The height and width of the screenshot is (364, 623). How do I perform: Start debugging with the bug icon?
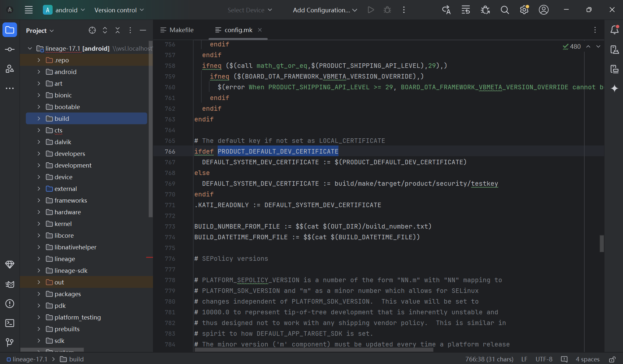[x=387, y=10]
